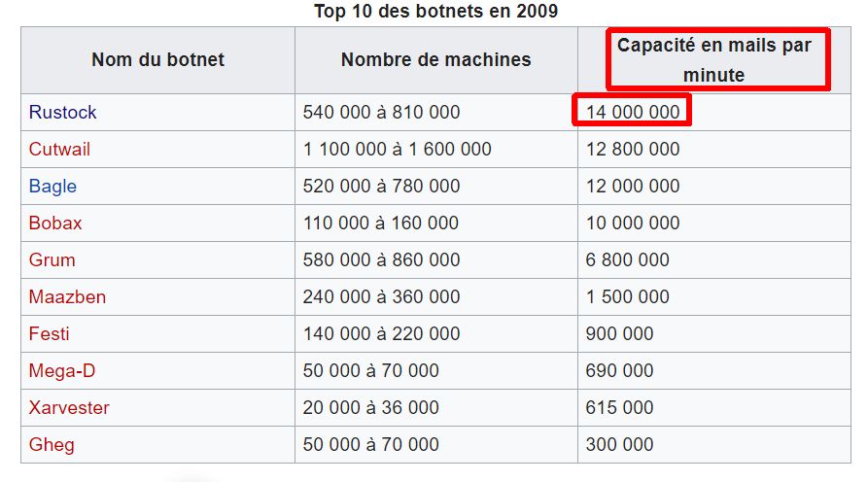Click Cutwail's 12 800 000 capacity cell
This screenshot has height=482, width=868.
tap(633, 150)
